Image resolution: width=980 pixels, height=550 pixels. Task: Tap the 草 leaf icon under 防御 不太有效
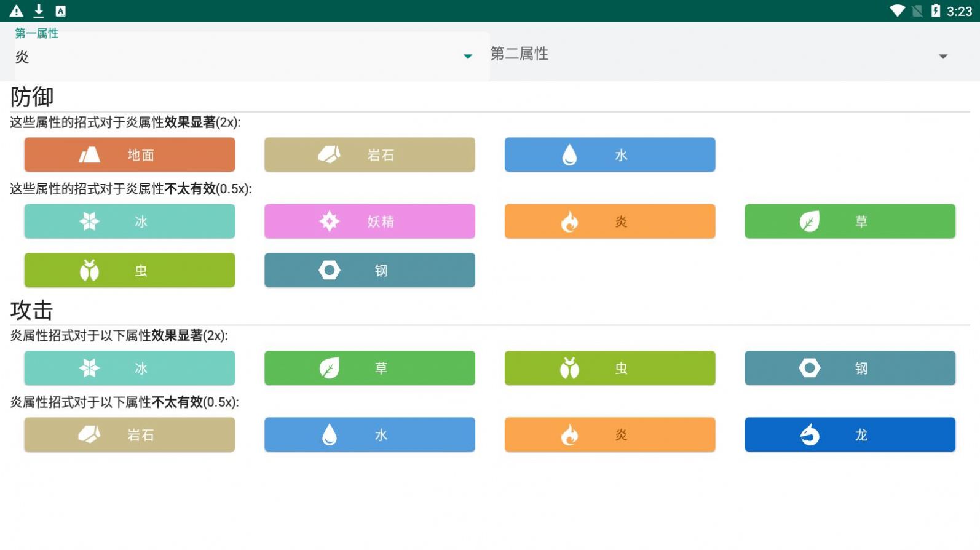809,221
